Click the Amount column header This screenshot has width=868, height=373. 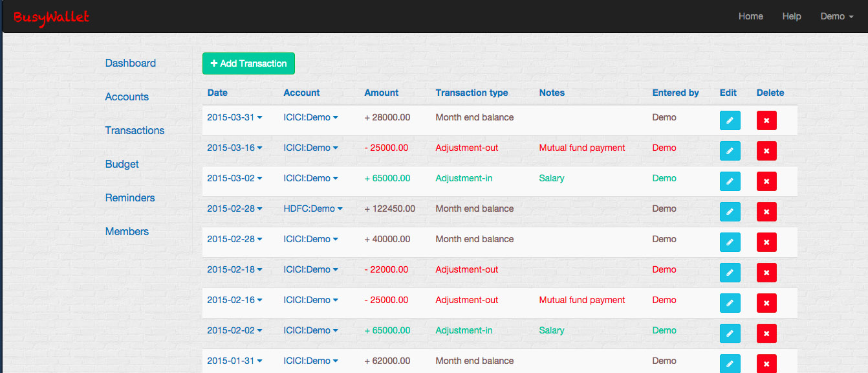(382, 93)
